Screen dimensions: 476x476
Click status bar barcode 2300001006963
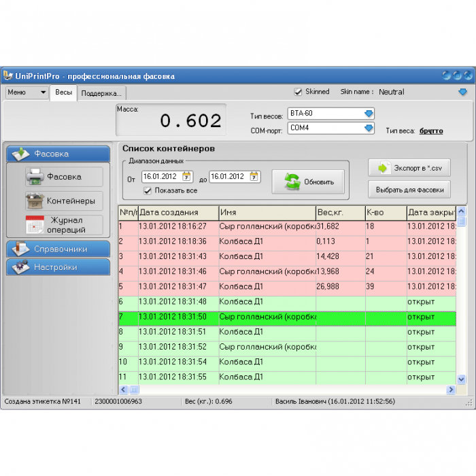click(118, 402)
